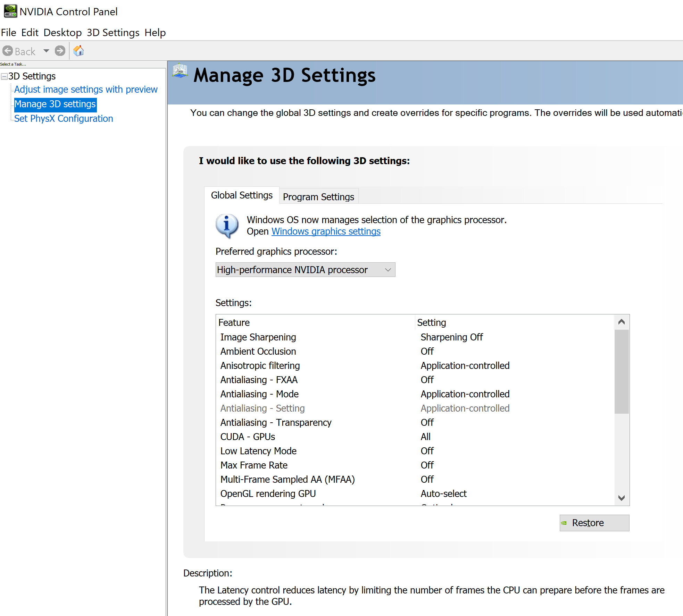Click the Off value for Ambient Occlusion
The image size is (683, 616).
(x=427, y=352)
